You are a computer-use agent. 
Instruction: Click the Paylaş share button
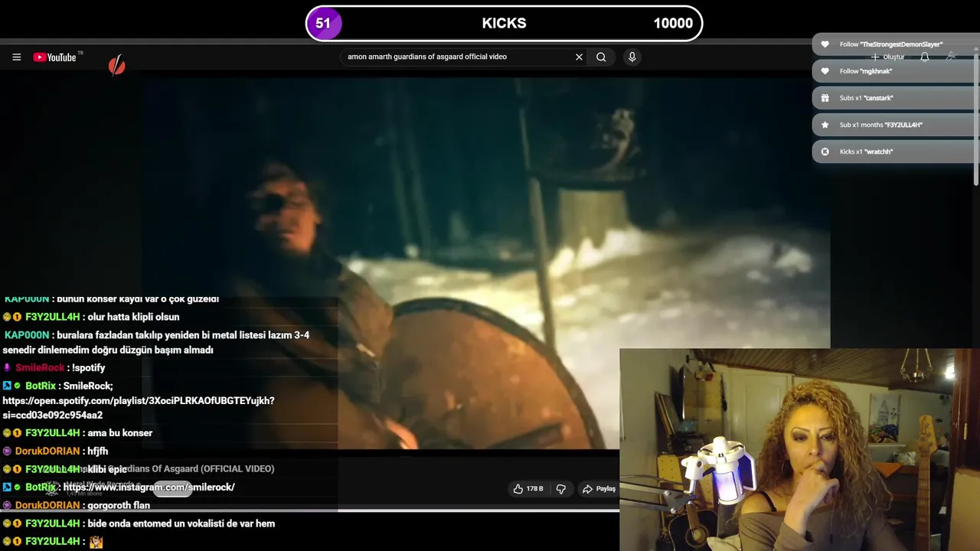click(x=599, y=488)
